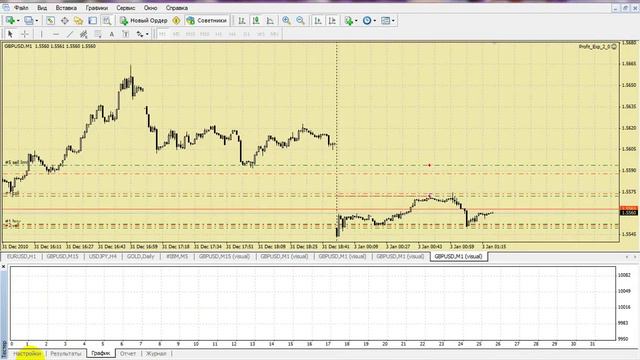The height and width of the screenshot is (360, 640).
Task: Open the Графики menu
Action: pos(97,8)
